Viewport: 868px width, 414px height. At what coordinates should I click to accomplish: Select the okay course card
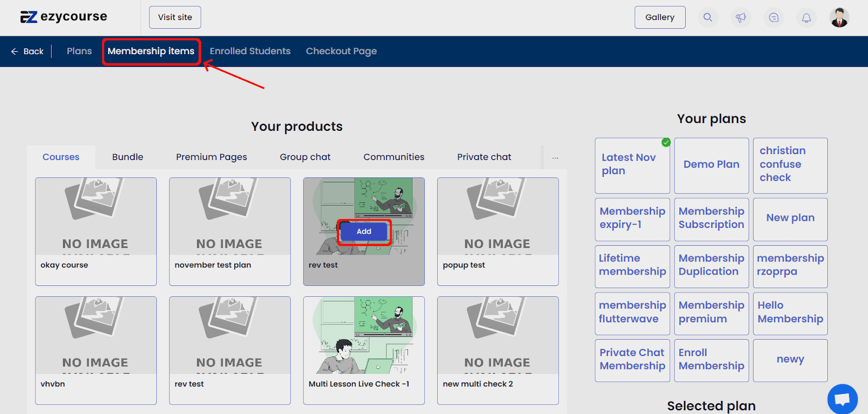click(96, 232)
